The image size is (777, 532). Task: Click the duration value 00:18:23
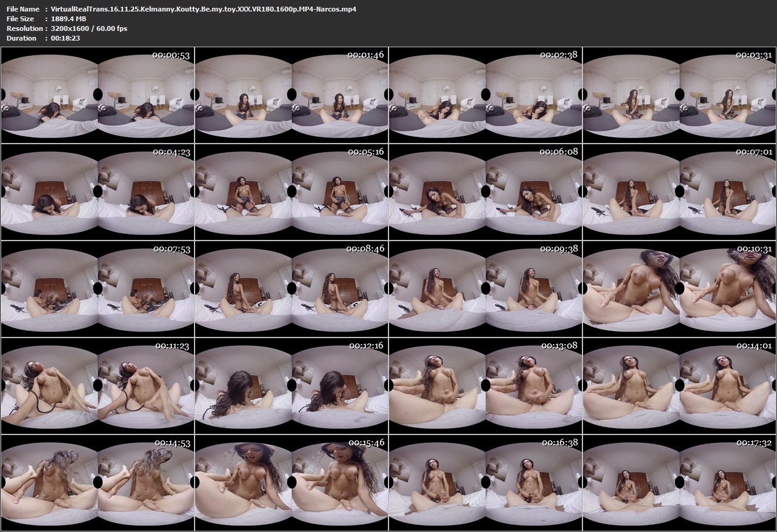65,38
